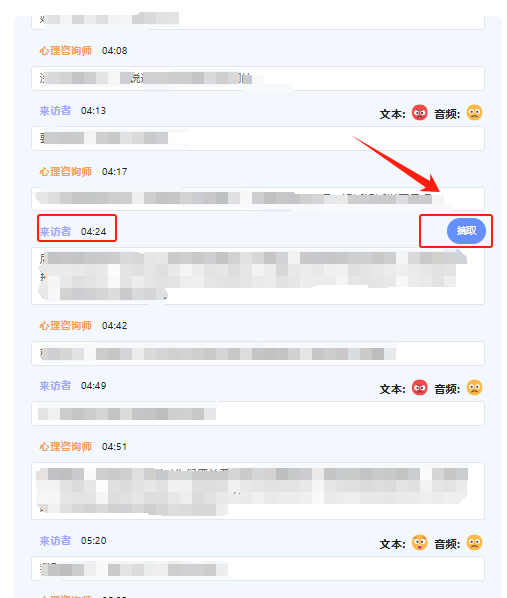Click the counselor message box at 04:42
The height and width of the screenshot is (598, 507).
click(258, 354)
